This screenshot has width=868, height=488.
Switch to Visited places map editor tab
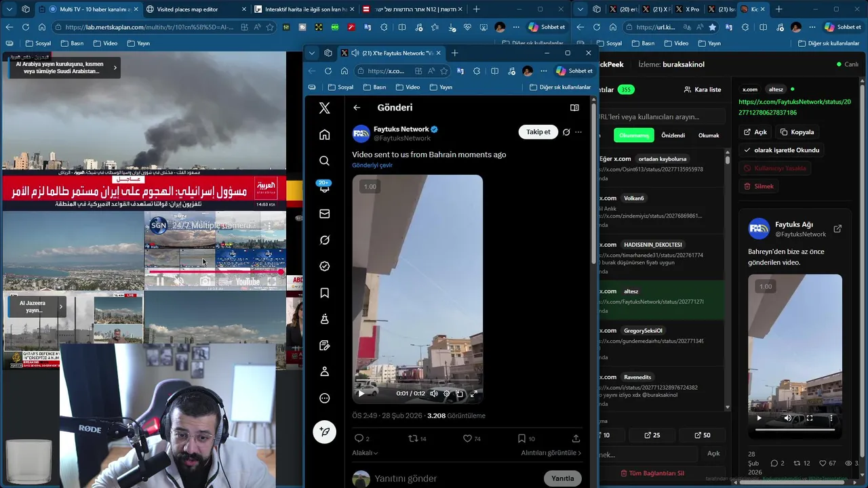192,9
